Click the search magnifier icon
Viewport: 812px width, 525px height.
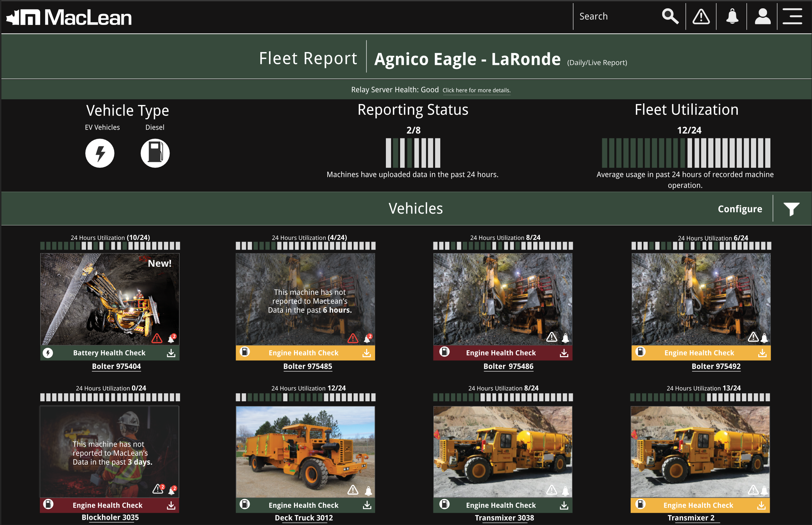point(670,16)
